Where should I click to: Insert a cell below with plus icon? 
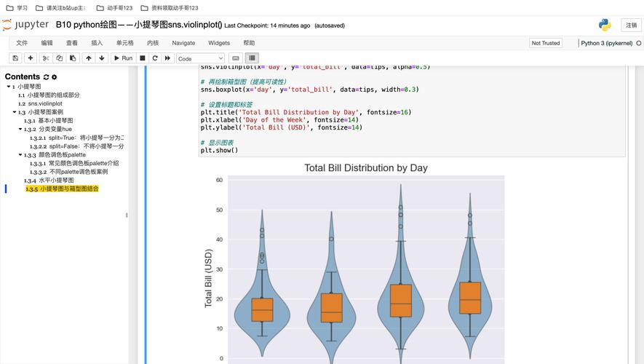(x=31, y=58)
